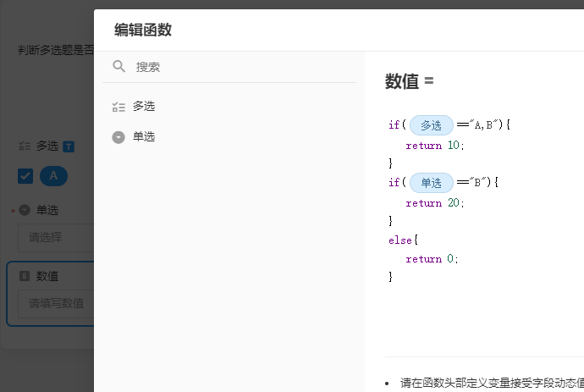Click 'return 10;' line in code editor
584x392 pixels.
point(435,146)
